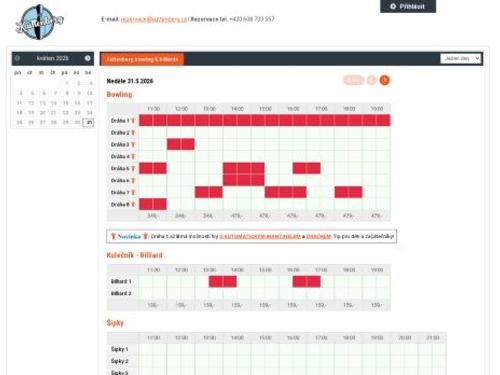Image resolution: width=500 pixels, height=375 pixels.
Task: Click the reserved 11:00 block on Dráha 5
Action: click(x=153, y=168)
